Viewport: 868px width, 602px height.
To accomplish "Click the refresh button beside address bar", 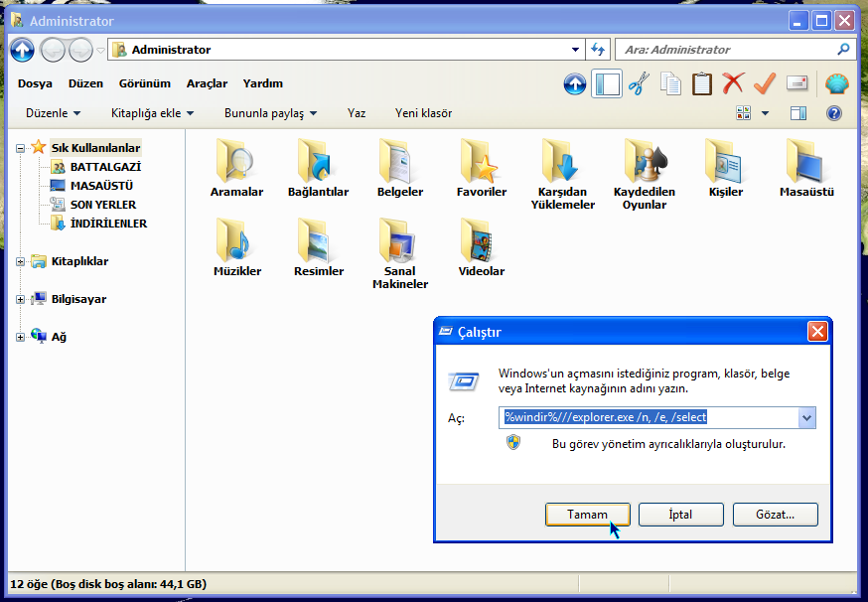I will (x=598, y=50).
